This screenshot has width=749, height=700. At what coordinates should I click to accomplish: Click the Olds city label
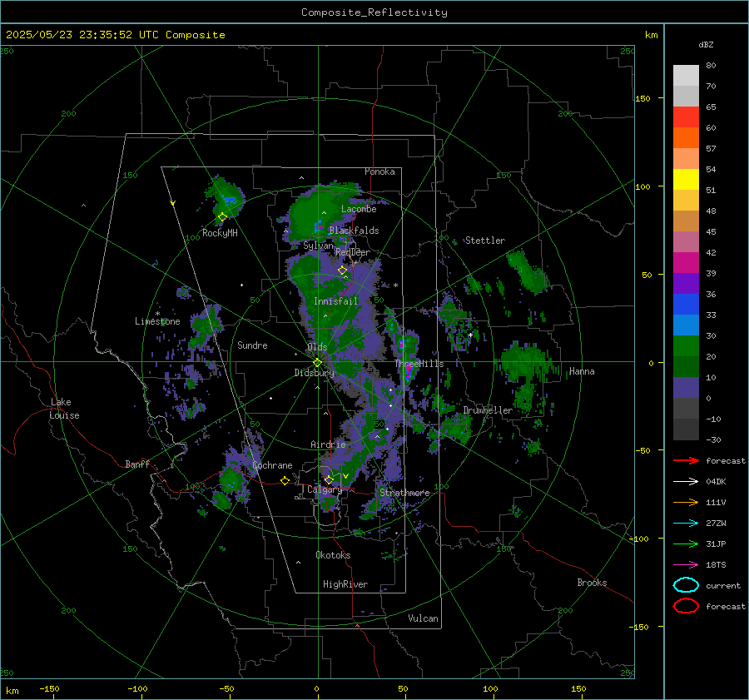(x=317, y=347)
